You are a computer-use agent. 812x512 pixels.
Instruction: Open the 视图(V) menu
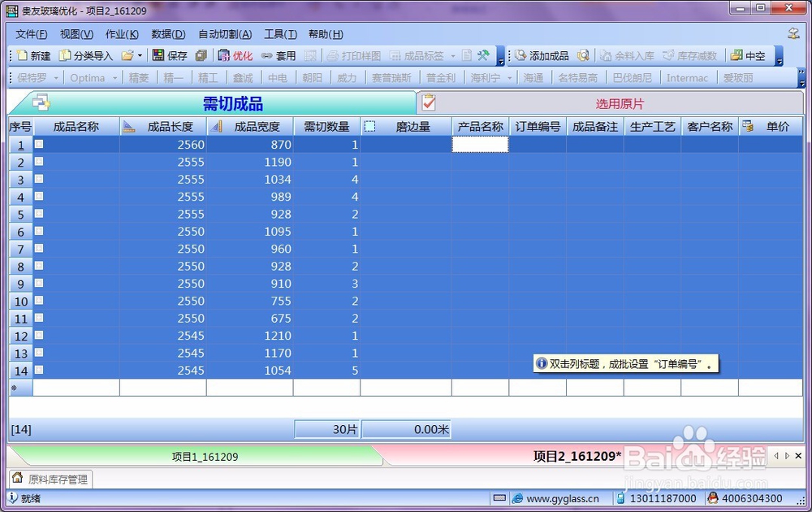coord(76,34)
